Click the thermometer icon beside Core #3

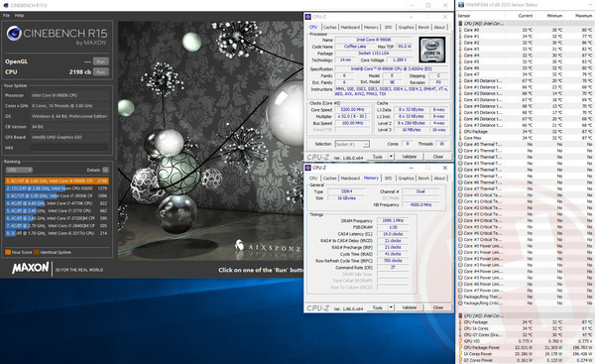pyautogui.click(x=461, y=49)
